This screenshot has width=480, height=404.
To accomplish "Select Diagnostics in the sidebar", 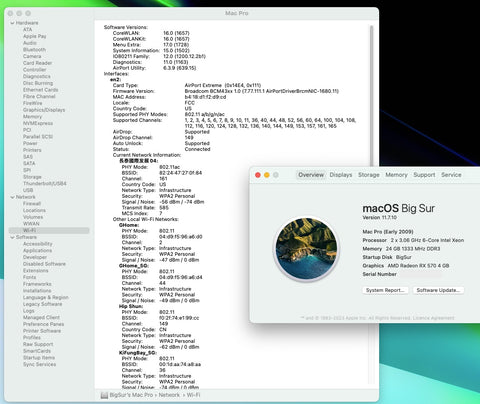I will tap(37, 76).
